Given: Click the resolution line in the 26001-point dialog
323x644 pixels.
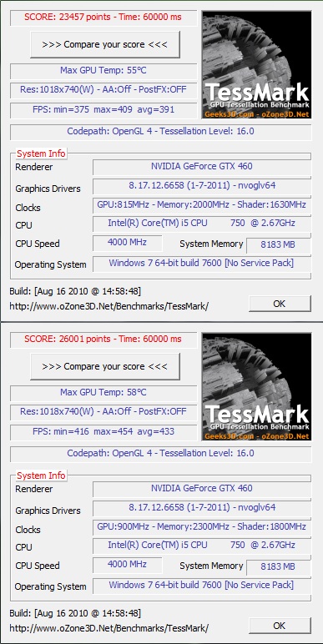Looking at the screenshot, I should tap(103, 412).
